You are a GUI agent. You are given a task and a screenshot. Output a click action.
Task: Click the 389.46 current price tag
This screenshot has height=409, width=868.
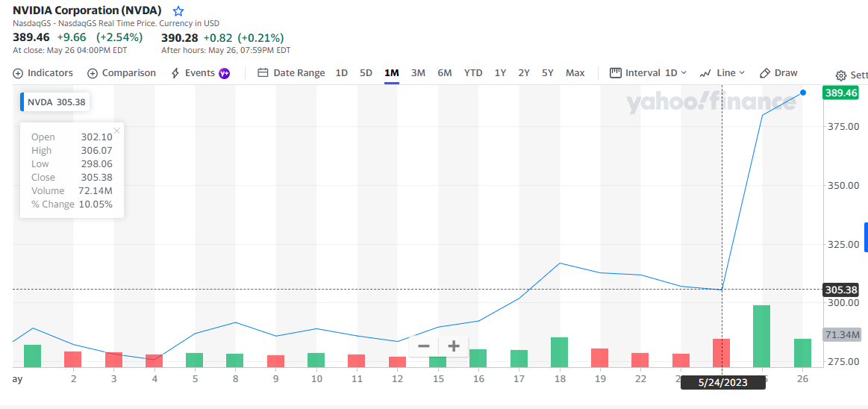tap(841, 93)
